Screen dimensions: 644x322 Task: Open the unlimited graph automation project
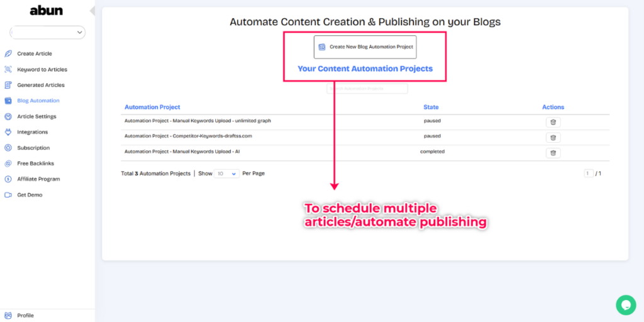click(x=197, y=121)
